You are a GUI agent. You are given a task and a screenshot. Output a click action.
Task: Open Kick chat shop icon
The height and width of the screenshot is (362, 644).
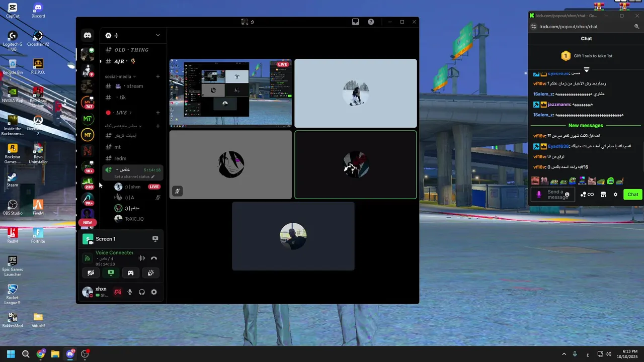click(x=603, y=195)
